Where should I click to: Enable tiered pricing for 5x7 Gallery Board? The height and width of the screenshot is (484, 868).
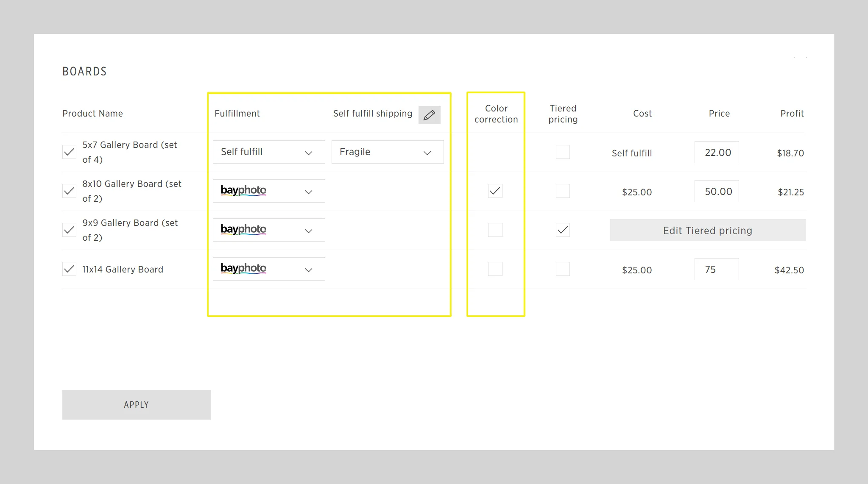pyautogui.click(x=563, y=152)
